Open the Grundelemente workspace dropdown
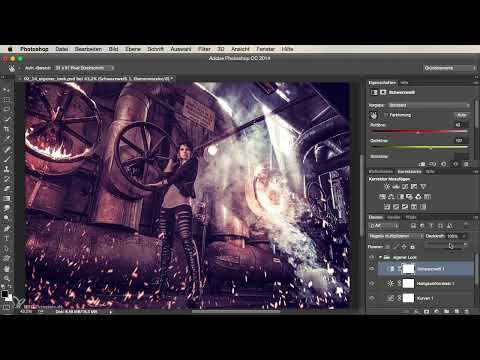This screenshot has width=480, height=360. click(450, 68)
